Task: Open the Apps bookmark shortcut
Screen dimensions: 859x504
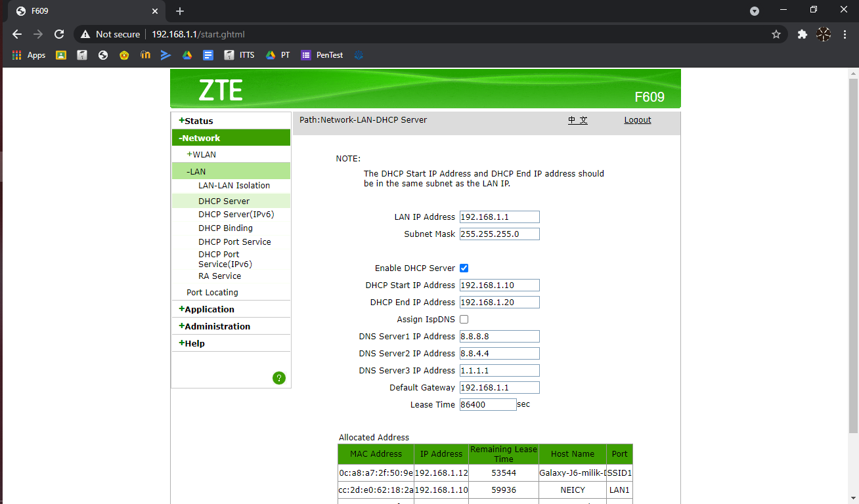Action: (29, 55)
